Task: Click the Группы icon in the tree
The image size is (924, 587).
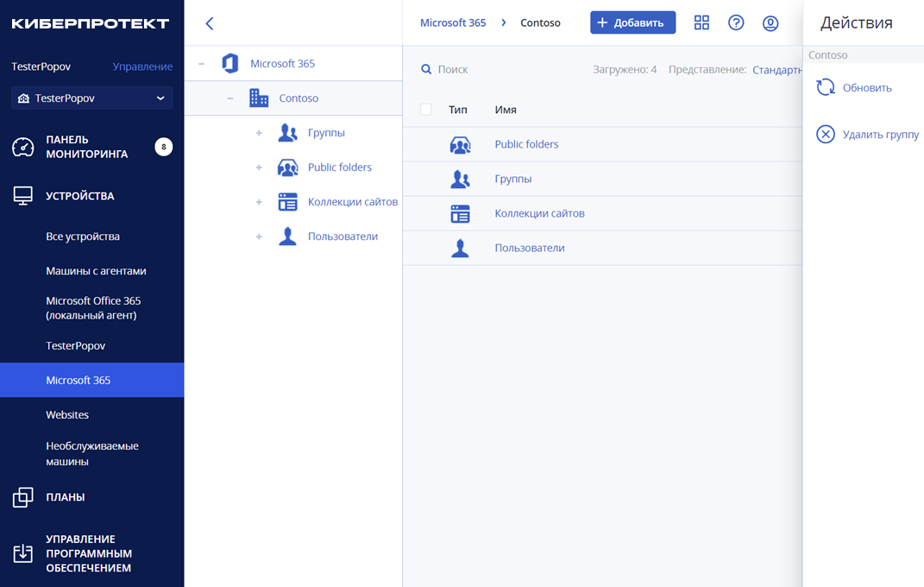Action: coord(287,133)
